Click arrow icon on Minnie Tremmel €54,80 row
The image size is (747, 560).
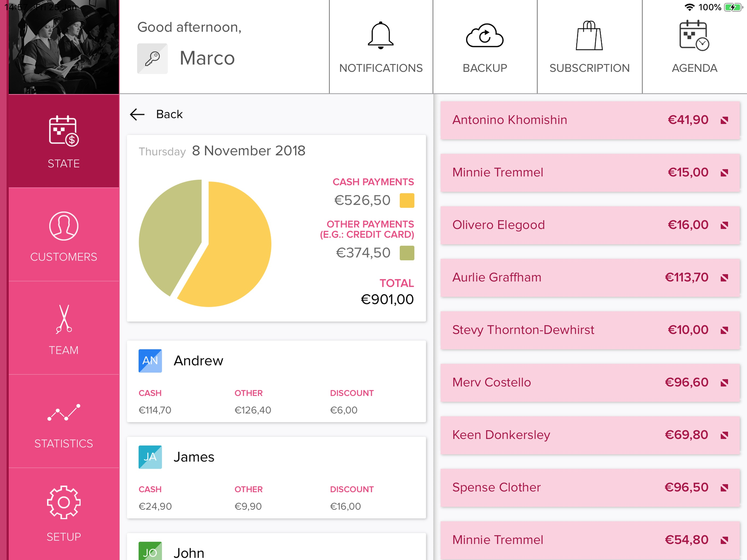coord(724,540)
